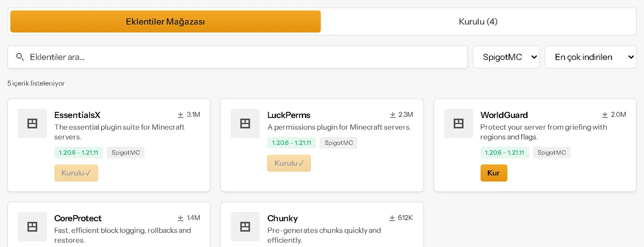This screenshot has height=247, width=644.
Task: Switch to the Eklentiler Mağazası tab
Action: (166, 22)
